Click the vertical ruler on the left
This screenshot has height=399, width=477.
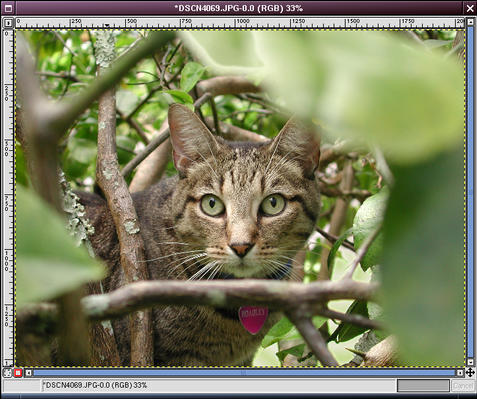(8, 197)
